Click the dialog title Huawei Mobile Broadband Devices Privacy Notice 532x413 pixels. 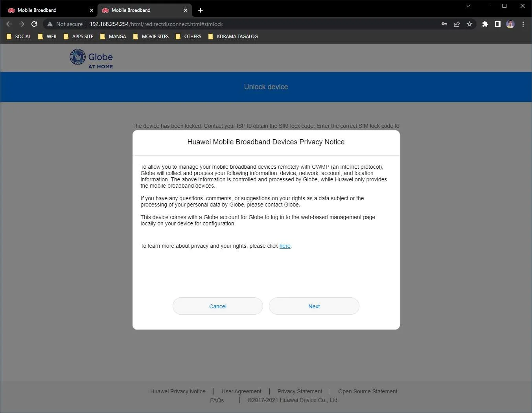(266, 142)
